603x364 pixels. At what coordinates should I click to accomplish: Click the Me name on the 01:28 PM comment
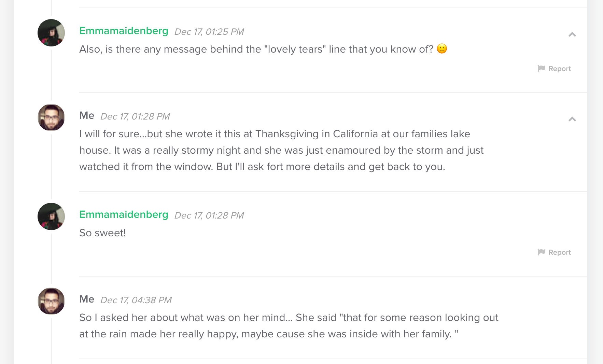(x=87, y=115)
